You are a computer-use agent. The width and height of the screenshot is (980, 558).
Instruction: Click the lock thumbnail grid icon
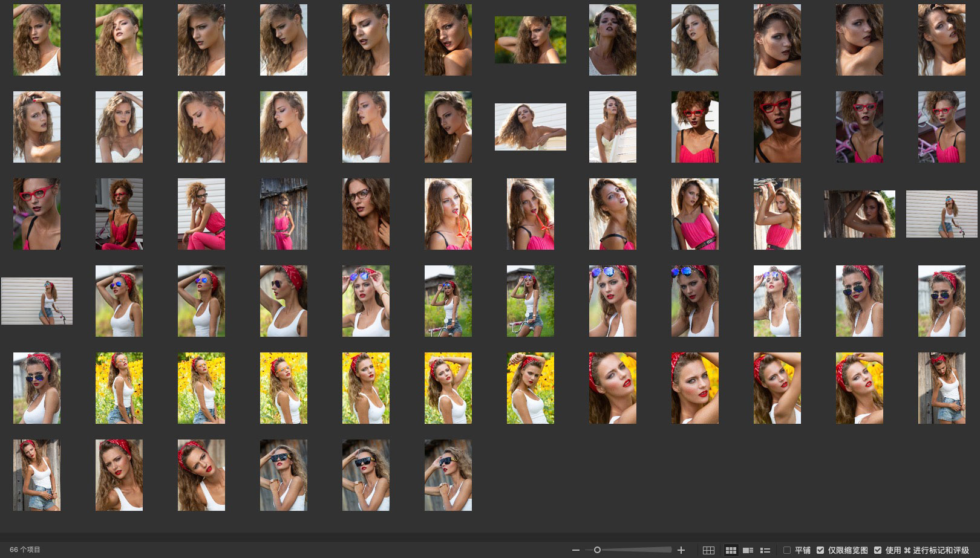(x=708, y=550)
